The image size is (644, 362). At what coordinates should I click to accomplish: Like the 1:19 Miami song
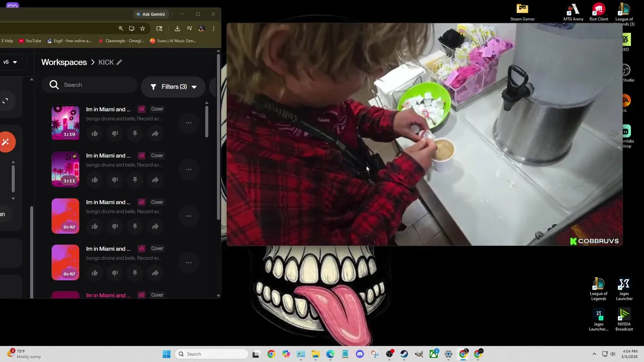click(x=95, y=133)
